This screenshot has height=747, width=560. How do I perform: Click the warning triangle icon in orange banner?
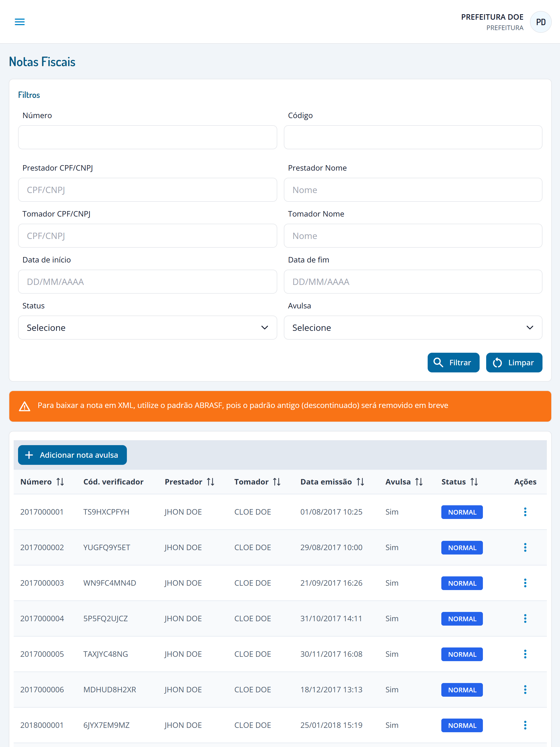coord(25,406)
